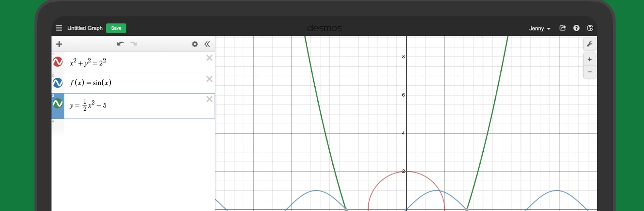
Task: Open the expression list settings gear
Action: coord(195,44)
